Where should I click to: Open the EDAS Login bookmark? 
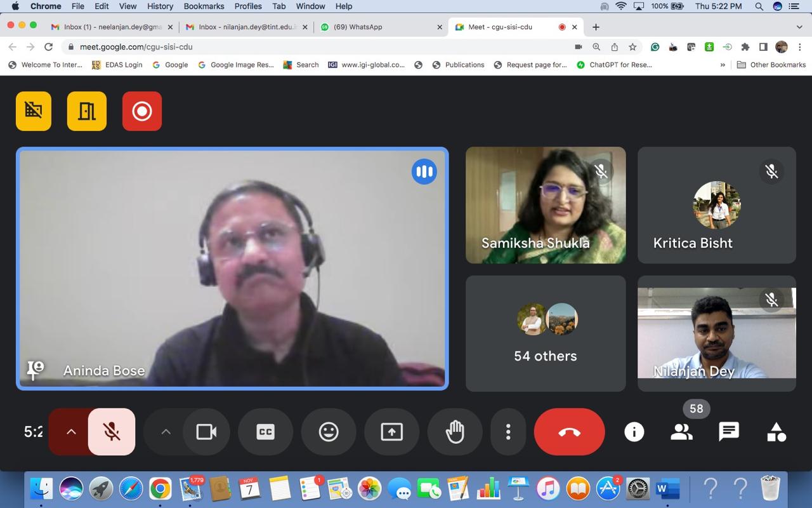tap(117, 65)
